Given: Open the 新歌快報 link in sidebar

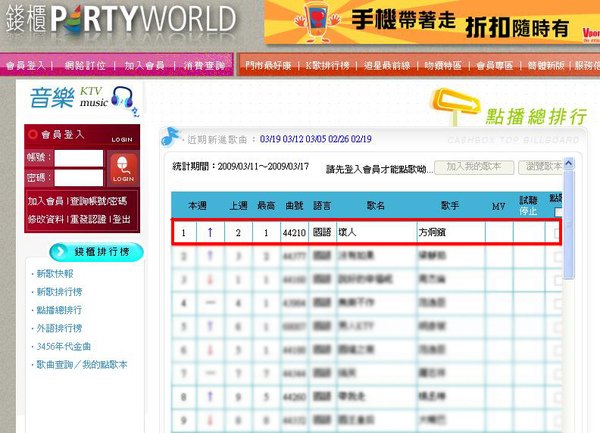Looking at the screenshot, I should coord(55,273).
